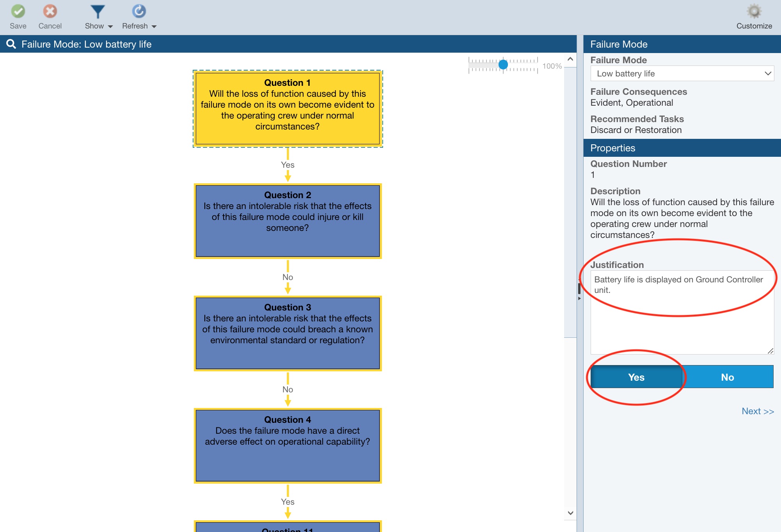Open the Refresh dropdown arrow
The height and width of the screenshot is (532, 781).
click(154, 27)
